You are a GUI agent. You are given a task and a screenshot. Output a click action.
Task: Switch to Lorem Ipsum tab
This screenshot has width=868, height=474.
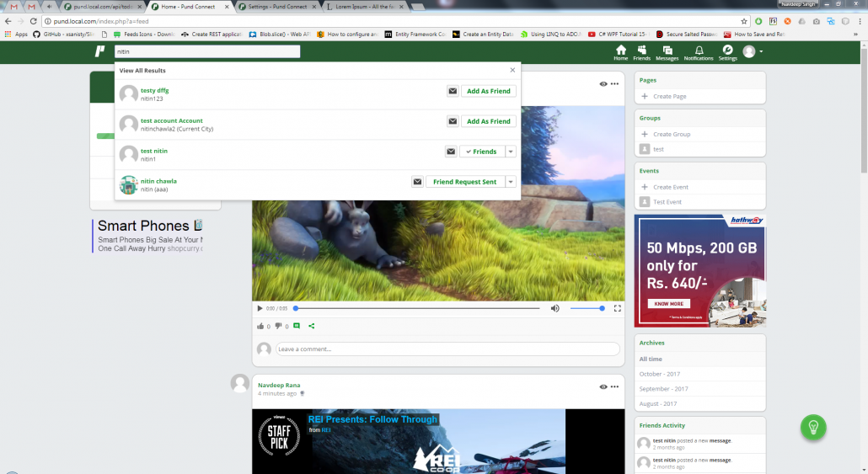coord(364,7)
